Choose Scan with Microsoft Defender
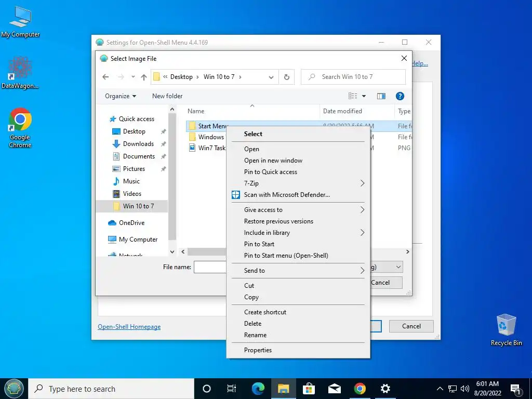 [298, 195]
